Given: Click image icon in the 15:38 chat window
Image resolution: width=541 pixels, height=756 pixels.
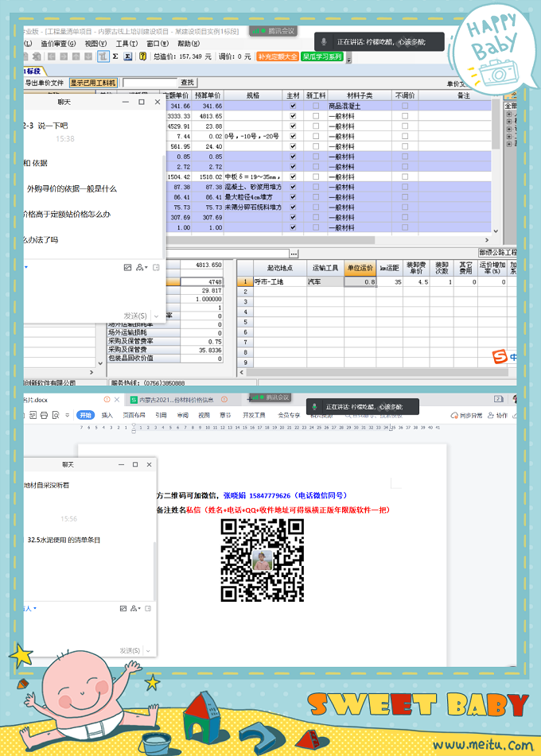Looking at the screenshot, I should (x=127, y=268).
